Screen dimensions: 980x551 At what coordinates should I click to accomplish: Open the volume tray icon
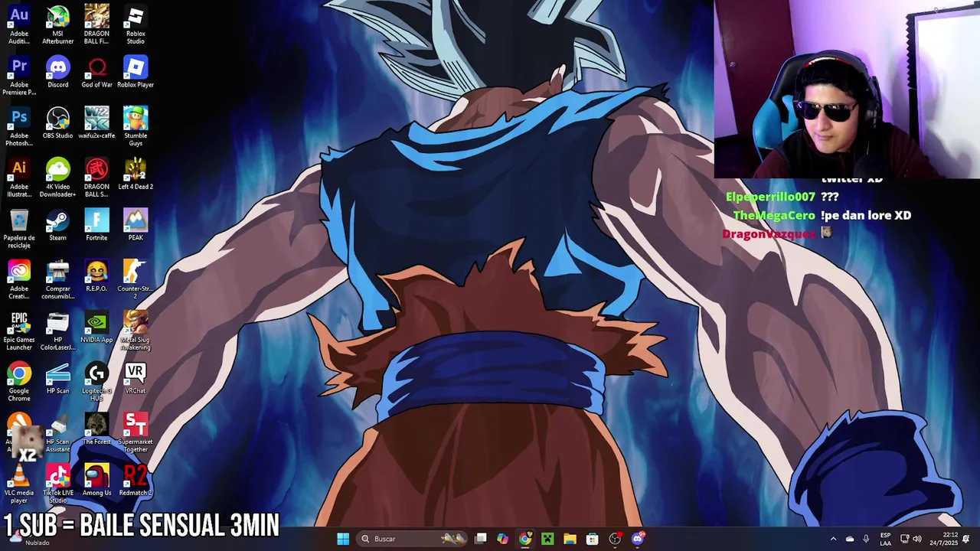[x=917, y=539]
